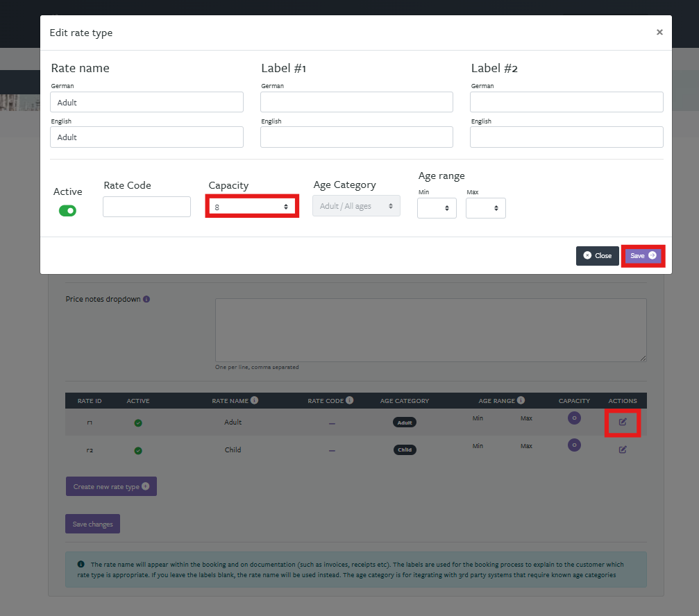Click the Adult rate name cell
This screenshot has height=616, width=699.
[233, 422]
